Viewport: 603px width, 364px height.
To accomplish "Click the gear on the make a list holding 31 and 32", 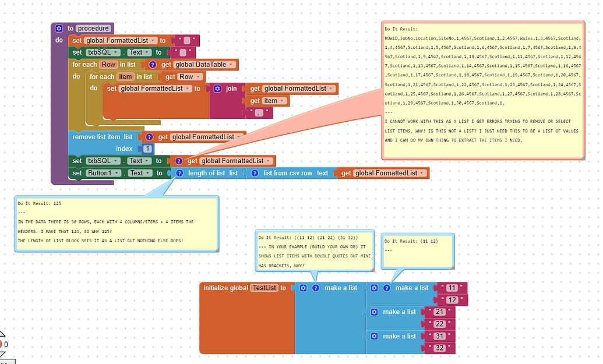I will (375, 335).
